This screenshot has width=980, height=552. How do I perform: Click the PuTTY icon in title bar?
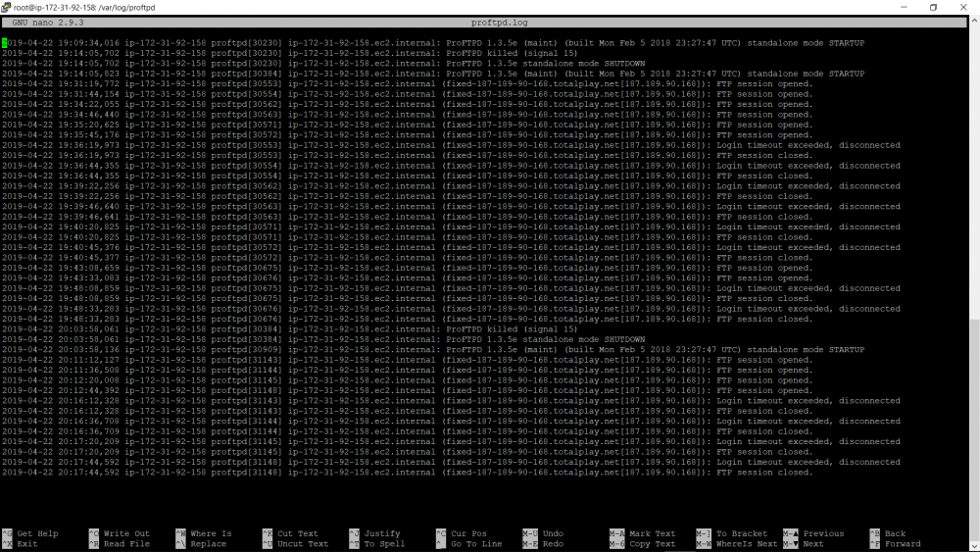tap(7, 7)
